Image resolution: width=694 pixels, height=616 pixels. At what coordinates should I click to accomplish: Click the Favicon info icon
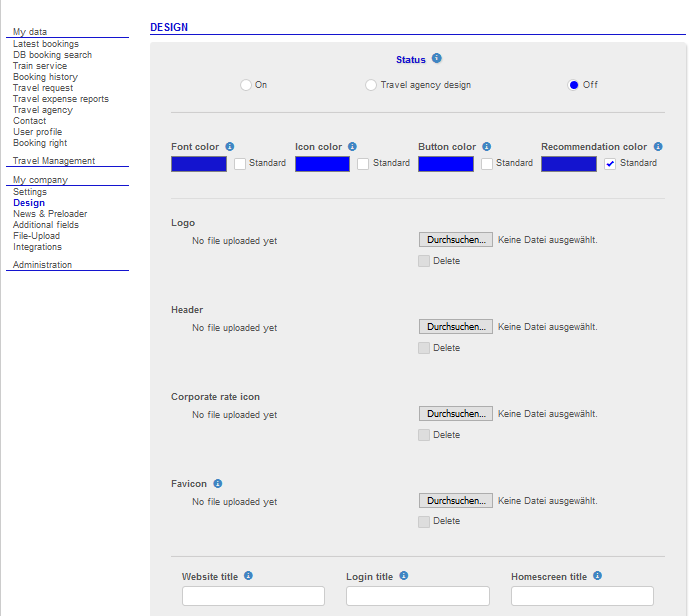[x=218, y=483]
